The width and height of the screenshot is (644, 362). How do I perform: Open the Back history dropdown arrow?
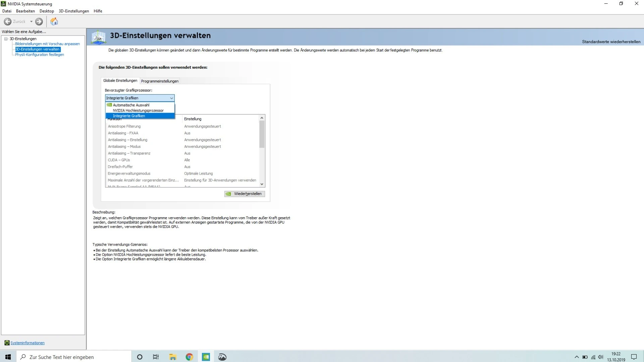click(x=31, y=21)
